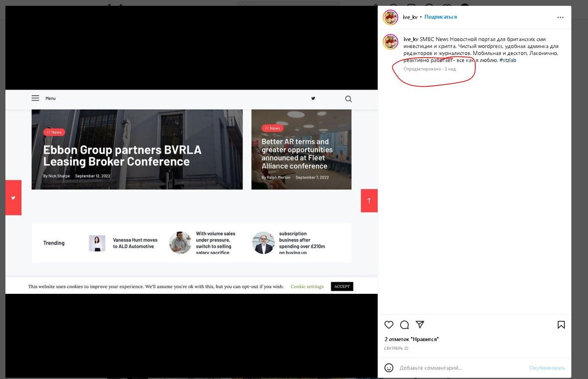Click the September 7, 2022 date
This screenshot has height=379, width=588.
312,177
